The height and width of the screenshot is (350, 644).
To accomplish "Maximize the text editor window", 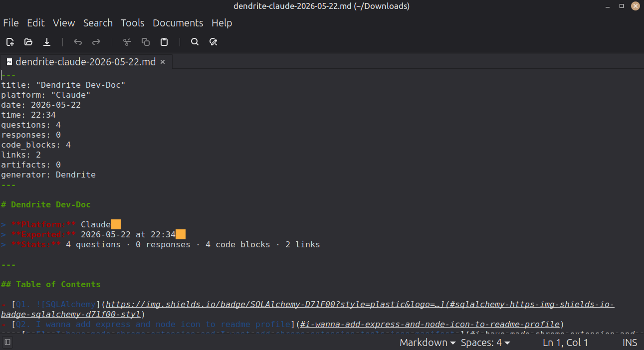I will pyautogui.click(x=622, y=6).
